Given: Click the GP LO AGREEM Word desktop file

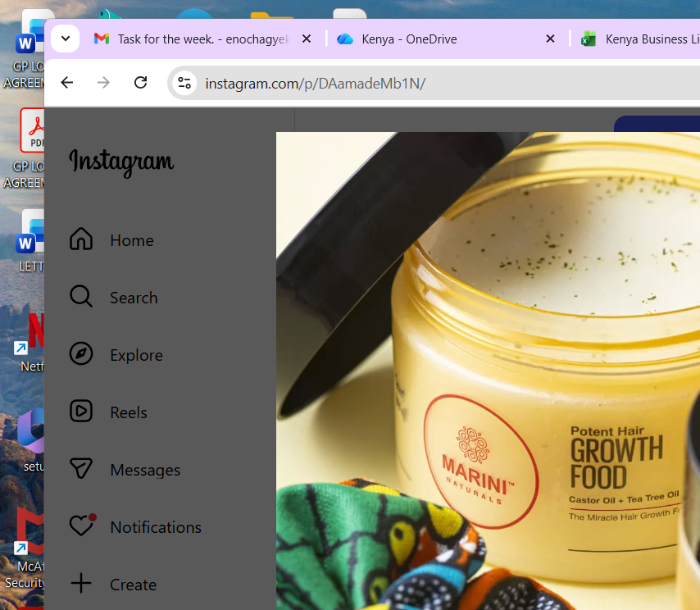Looking at the screenshot, I should pos(25,49).
